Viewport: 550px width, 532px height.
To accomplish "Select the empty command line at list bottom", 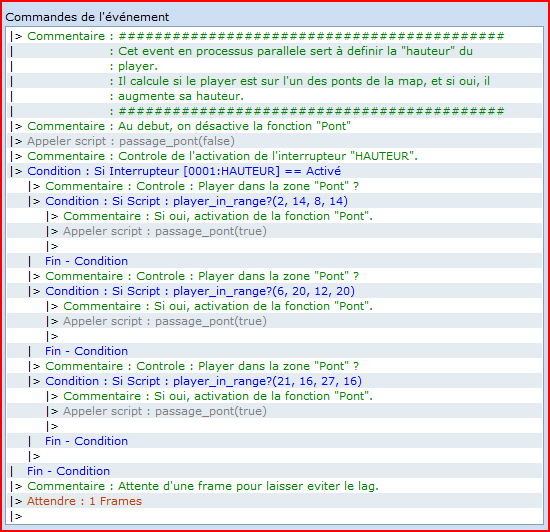I will (274, 516).
